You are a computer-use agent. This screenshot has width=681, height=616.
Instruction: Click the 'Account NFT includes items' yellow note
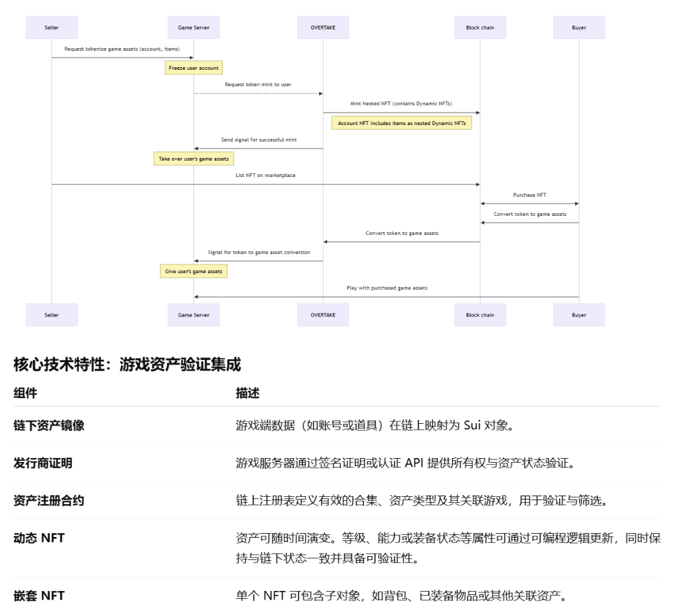(401, 122)
